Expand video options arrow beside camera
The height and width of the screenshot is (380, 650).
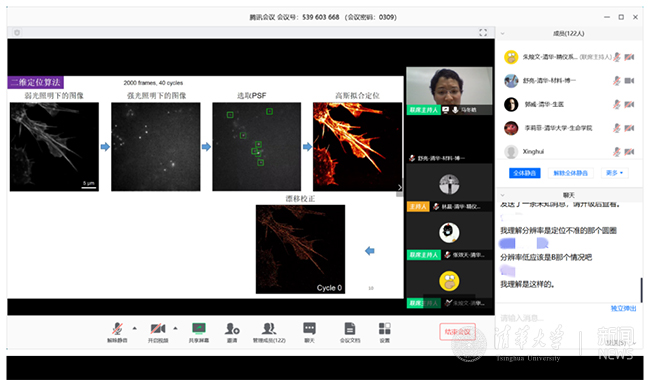pyautogui.click(x=175, y=328)
